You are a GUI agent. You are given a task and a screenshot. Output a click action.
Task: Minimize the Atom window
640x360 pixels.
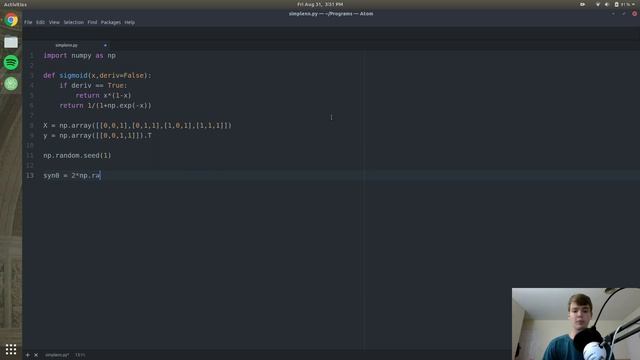pos(613,13)
